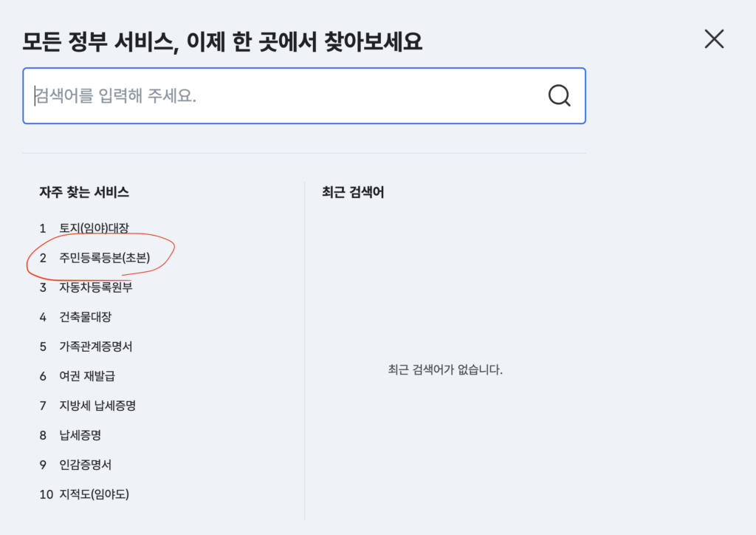Open the 토지(임야)대장 service link
Viewport: 756px width, 535px height.
click(99, 228)
